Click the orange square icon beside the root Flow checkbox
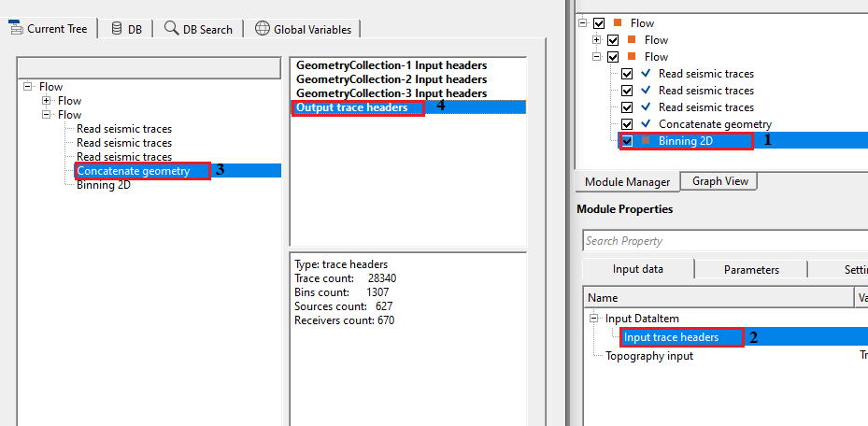The height and width of the screenshot is (426, 868). [618, 22]
